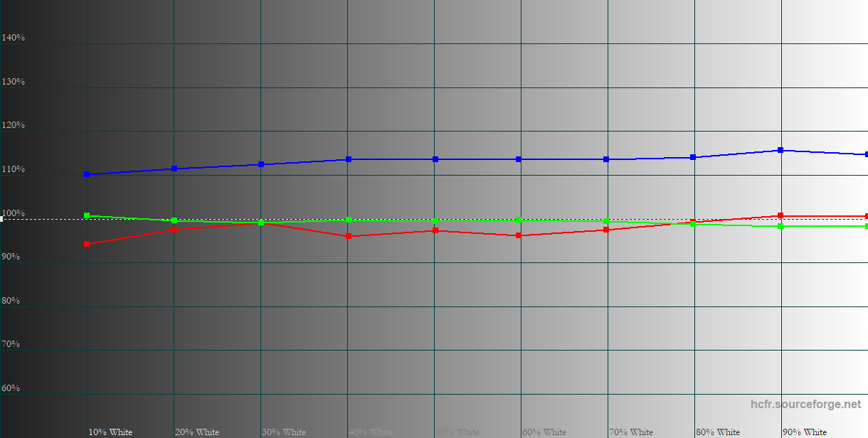Screen dimensions: 868x438
Task: Select the 80% vertical axis label
Action: (x=11, y=301)
